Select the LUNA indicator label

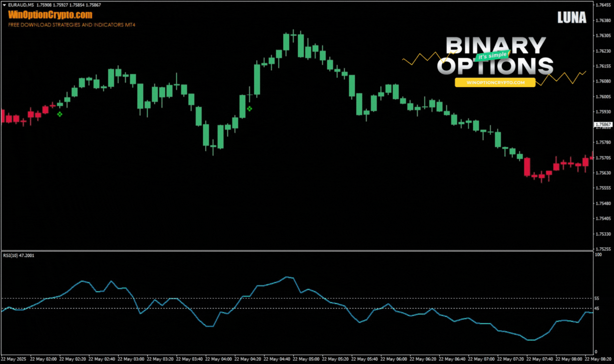pos(572,18)
